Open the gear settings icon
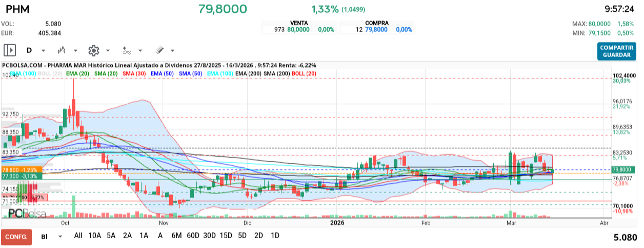Image resolution: width=644 pixels, height=248 pixels. [93, 50]
